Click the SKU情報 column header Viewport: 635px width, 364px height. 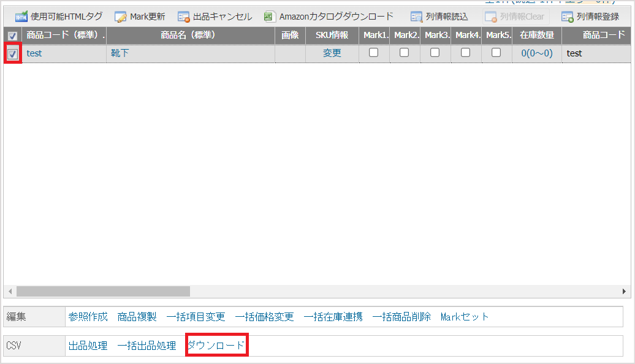click(x=332, y=35)
